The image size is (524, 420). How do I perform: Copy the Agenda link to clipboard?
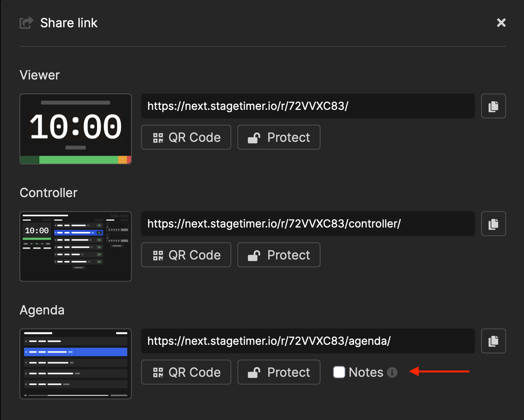click(493, 341)
